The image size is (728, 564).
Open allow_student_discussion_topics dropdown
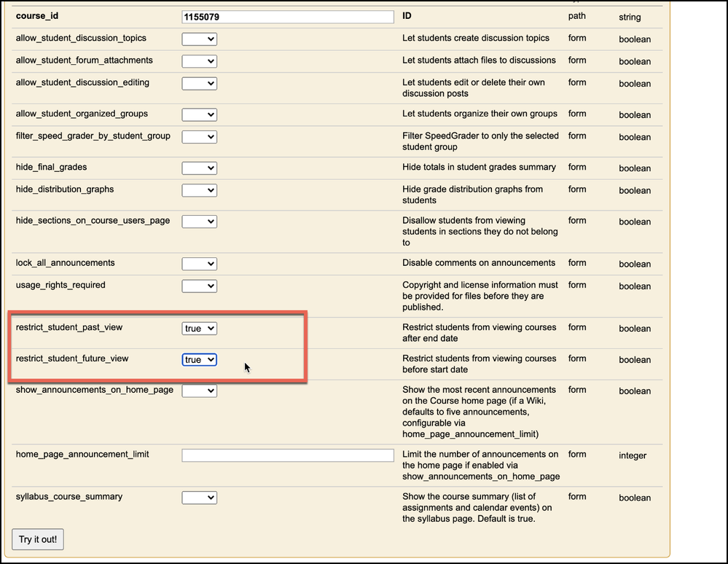click(x=199, y=39)
